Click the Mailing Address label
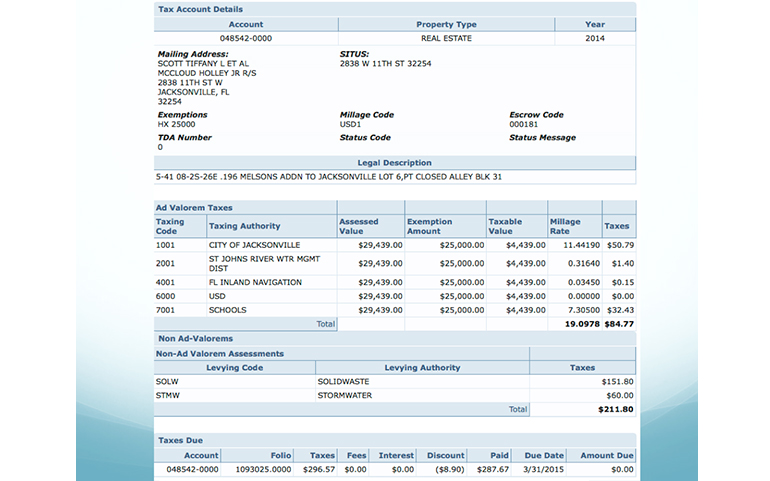Viewport: 770px width, 481px height. pos(193,53)
